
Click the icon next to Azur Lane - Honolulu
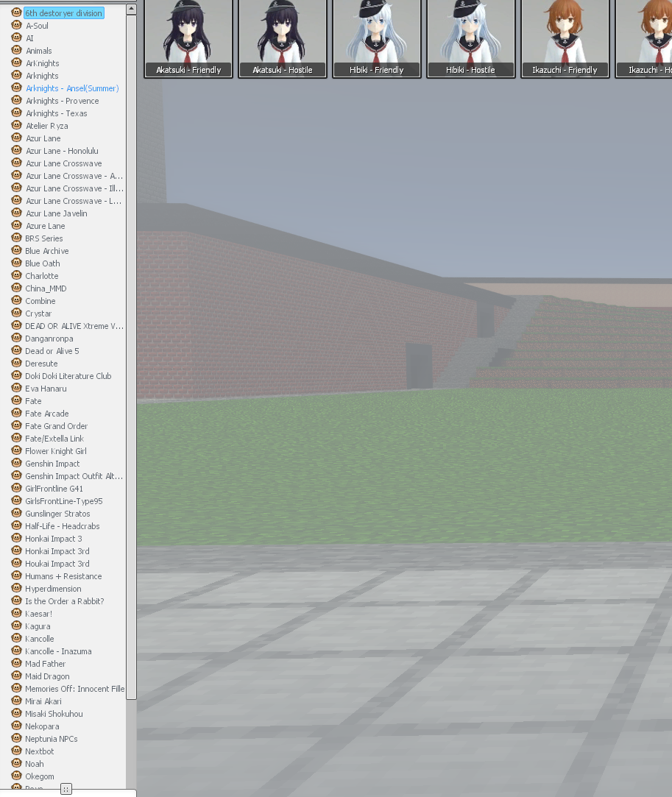(x=17, y=150)
